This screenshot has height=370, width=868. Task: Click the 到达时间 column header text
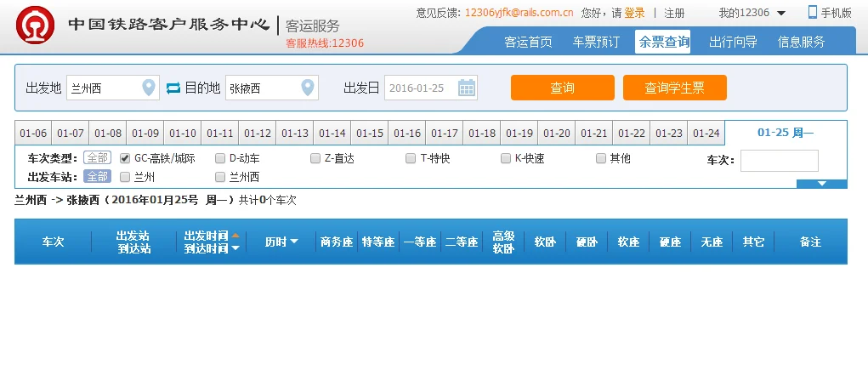(207, 248)
